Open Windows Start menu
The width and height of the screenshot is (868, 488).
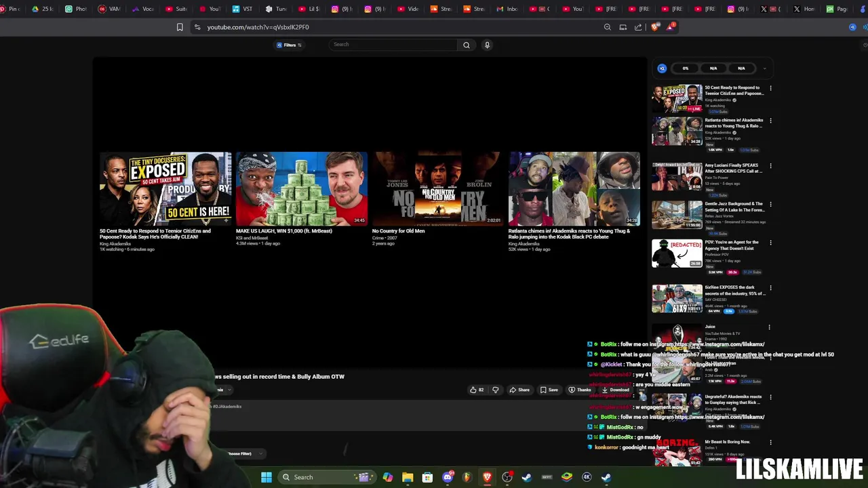pyautogui.click(x=267, y=477)
